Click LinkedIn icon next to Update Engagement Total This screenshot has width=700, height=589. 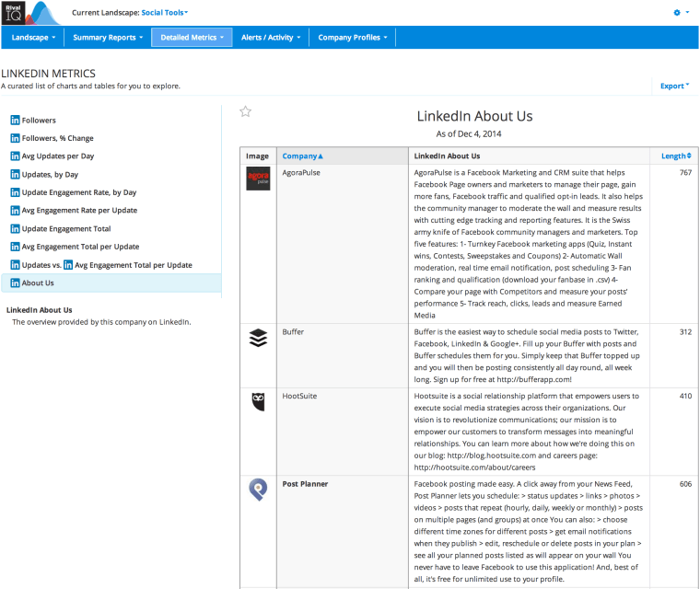tap(15, 228)
